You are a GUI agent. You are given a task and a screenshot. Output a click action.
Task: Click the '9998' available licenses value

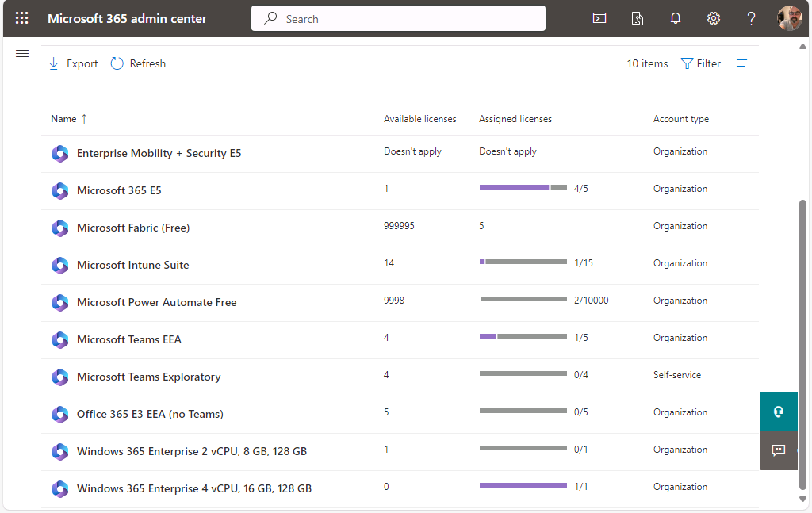394,301
